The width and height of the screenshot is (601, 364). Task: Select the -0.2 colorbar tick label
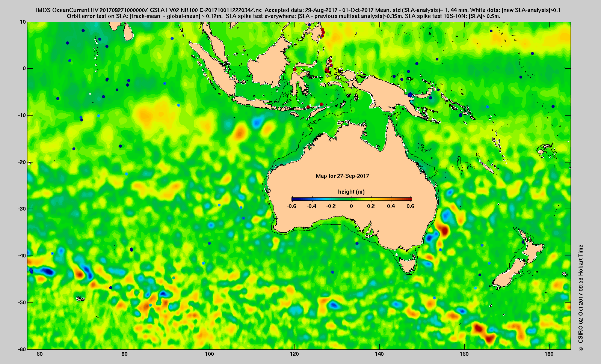pyautogui.click(x=331, y=206)
